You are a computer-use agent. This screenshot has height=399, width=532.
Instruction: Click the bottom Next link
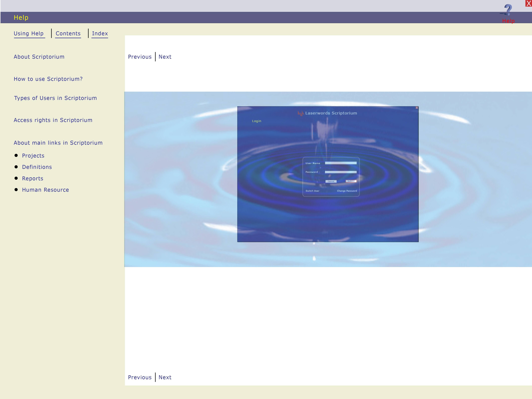tap(165, 377)
